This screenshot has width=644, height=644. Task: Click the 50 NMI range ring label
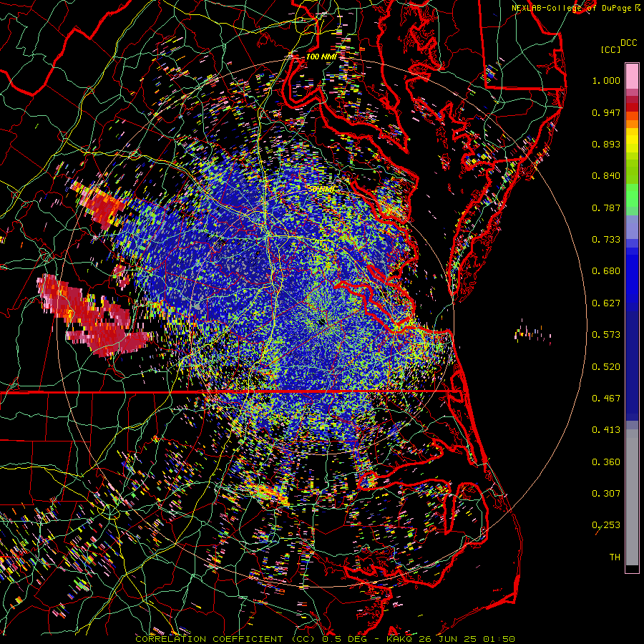(x=321, y=190)
